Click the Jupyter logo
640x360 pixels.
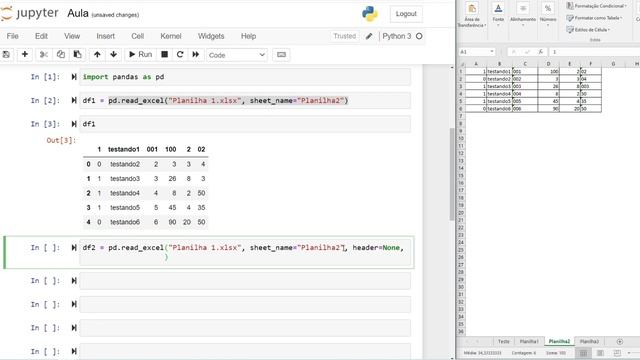(x=29, y=13)
